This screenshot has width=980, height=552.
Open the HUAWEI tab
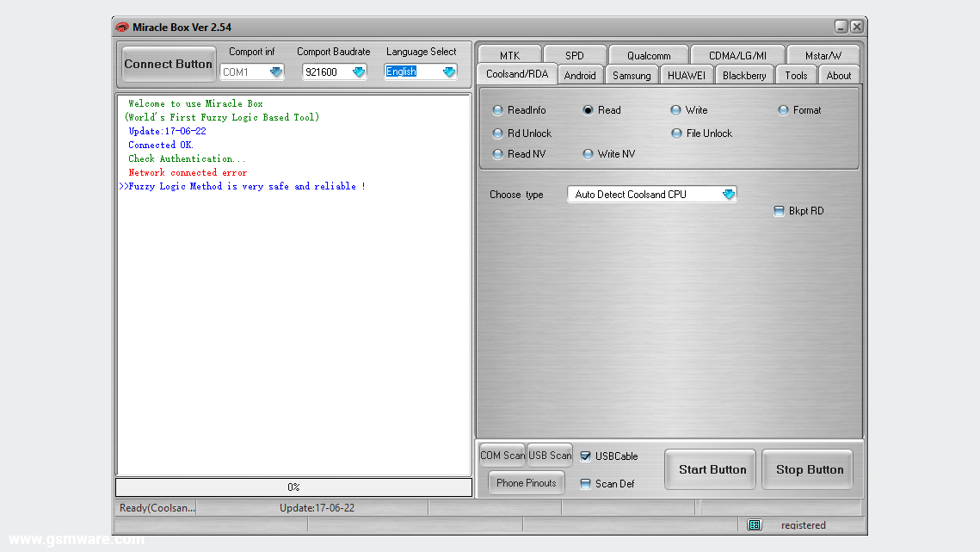coord(687,75)
